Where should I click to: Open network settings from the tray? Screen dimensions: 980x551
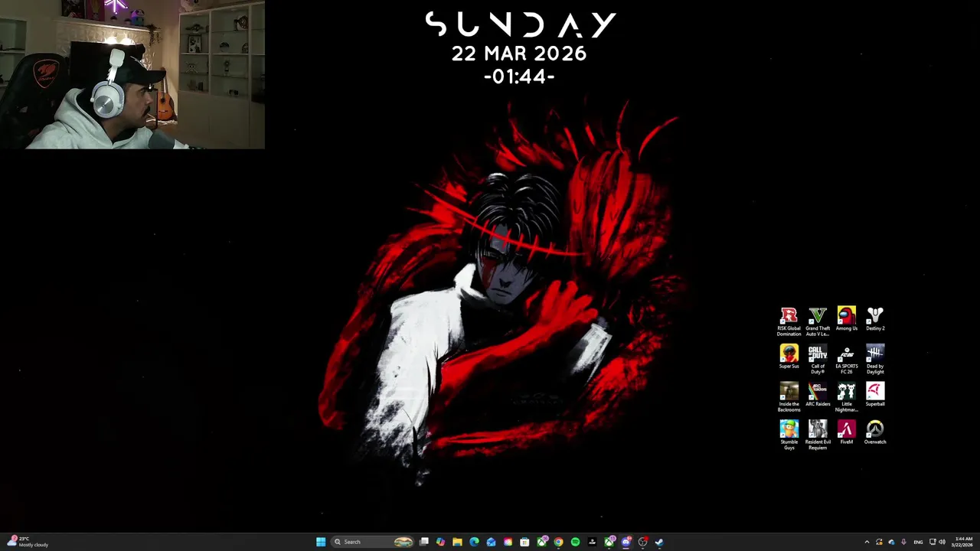tap(933, 542)
